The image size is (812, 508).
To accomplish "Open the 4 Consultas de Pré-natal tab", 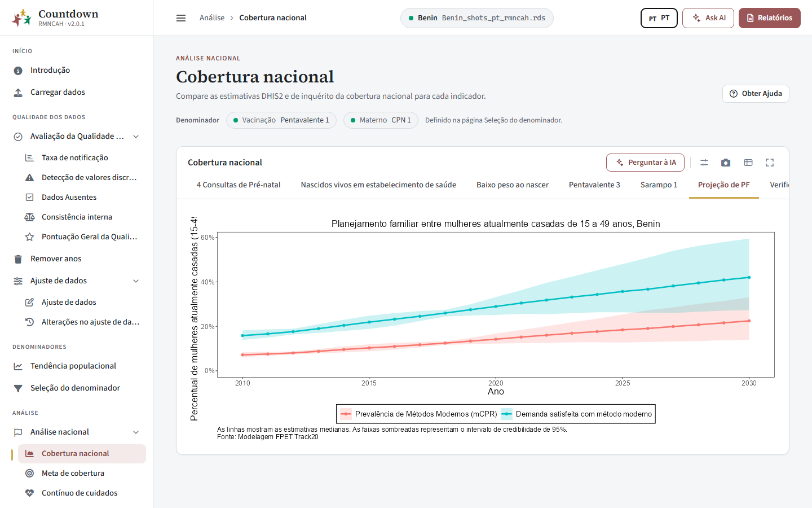I will click(x=239, y=185).
